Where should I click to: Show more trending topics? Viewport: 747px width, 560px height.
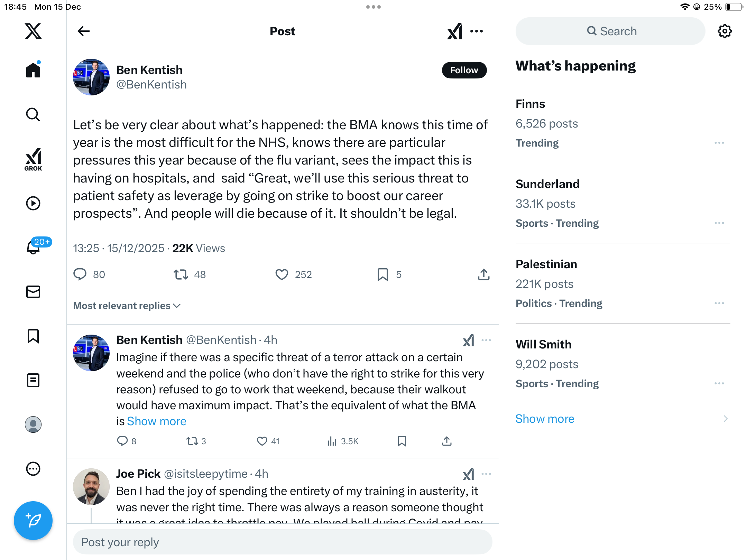[x=545, y=419]
